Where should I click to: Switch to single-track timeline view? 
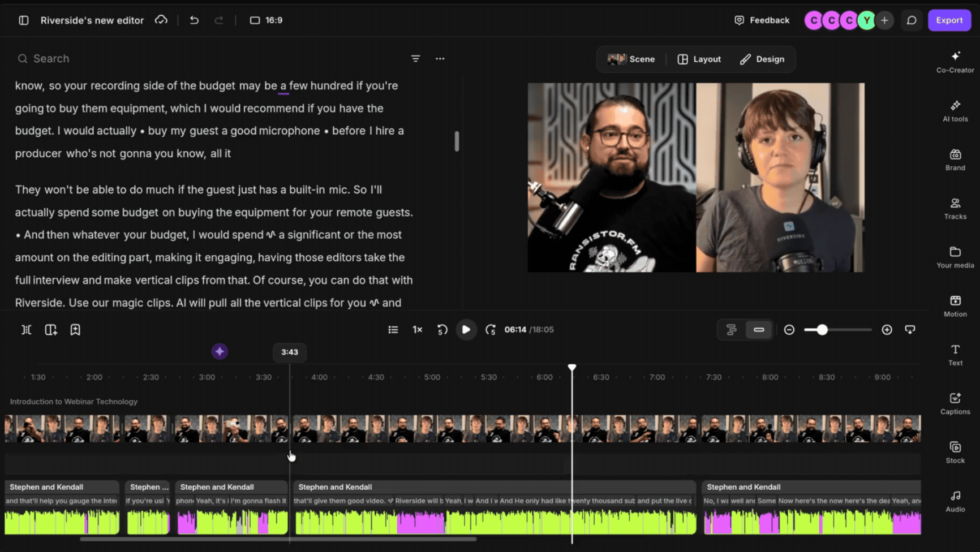coord(759,330)
